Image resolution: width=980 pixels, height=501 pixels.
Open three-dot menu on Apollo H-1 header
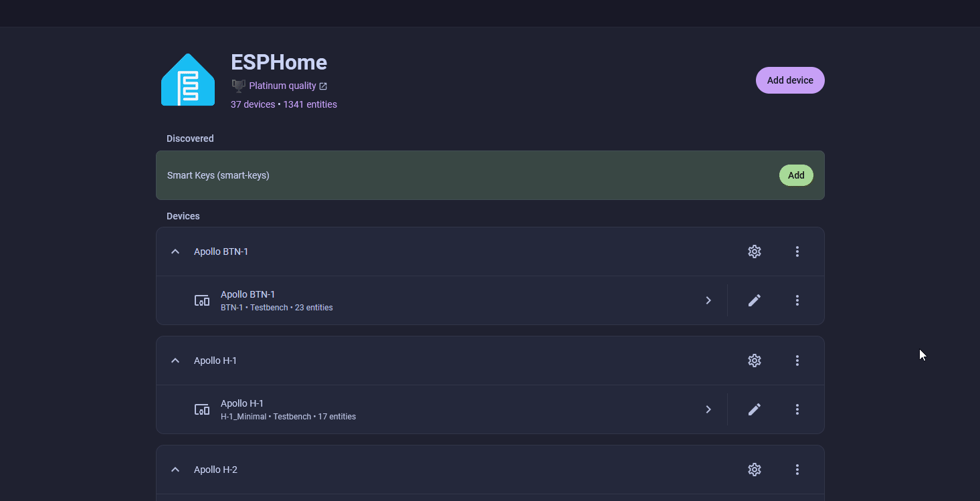797,361
